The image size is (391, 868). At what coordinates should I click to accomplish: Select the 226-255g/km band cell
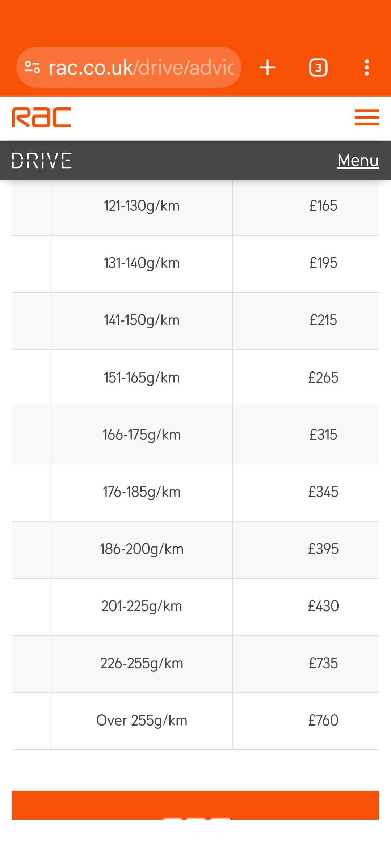pos(142,664)
